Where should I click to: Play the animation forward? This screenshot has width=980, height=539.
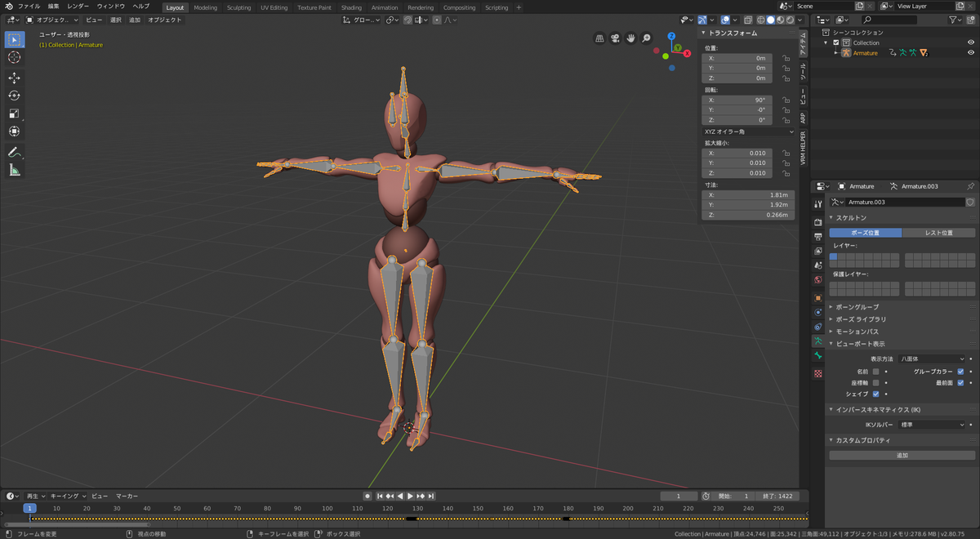coord(410,496)
